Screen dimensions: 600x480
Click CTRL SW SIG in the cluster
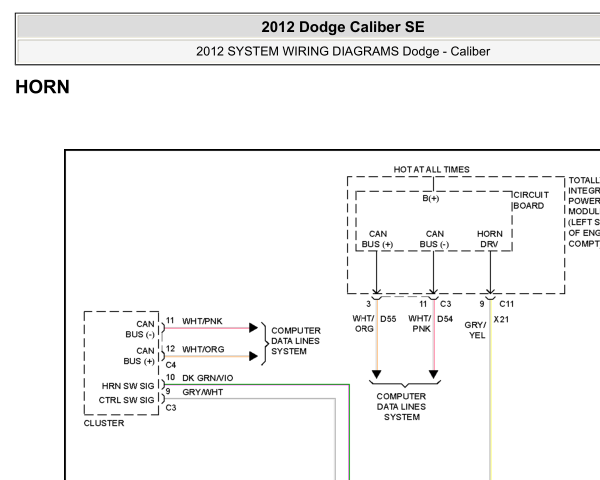coord(126,400)
